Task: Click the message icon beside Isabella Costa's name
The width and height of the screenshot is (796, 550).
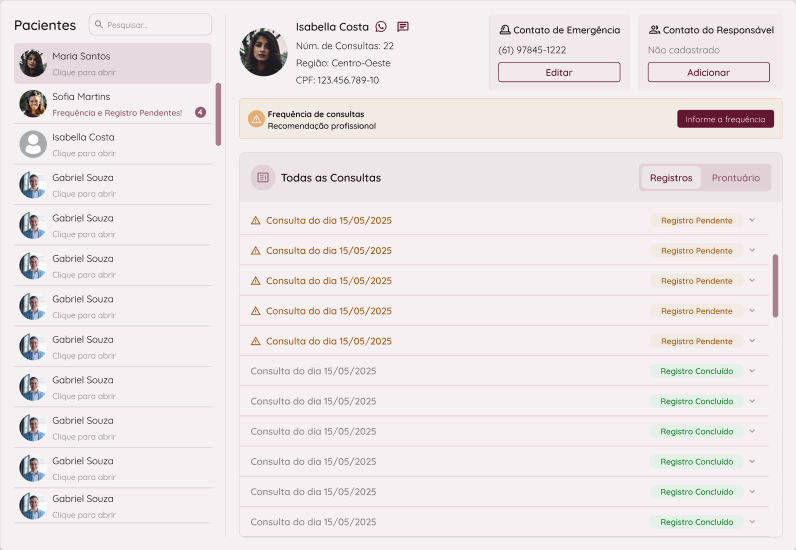Action: click(x=403, y=27)
